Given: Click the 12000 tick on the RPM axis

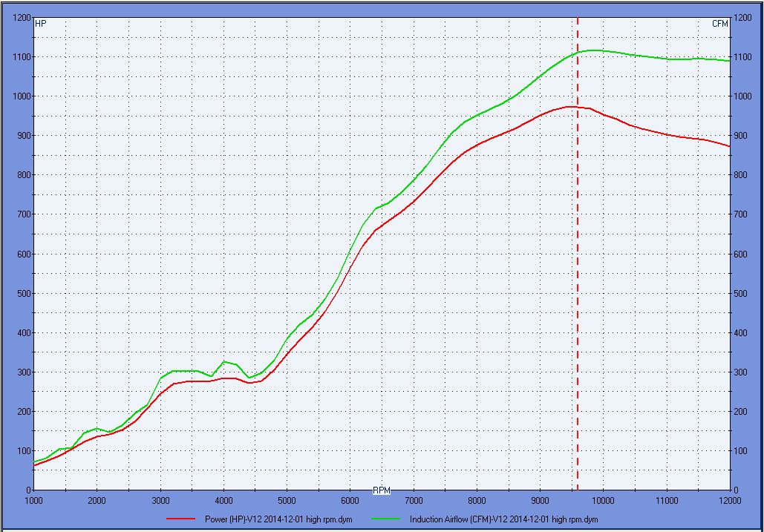Looking at the screenshot, I should coord(730,500).
